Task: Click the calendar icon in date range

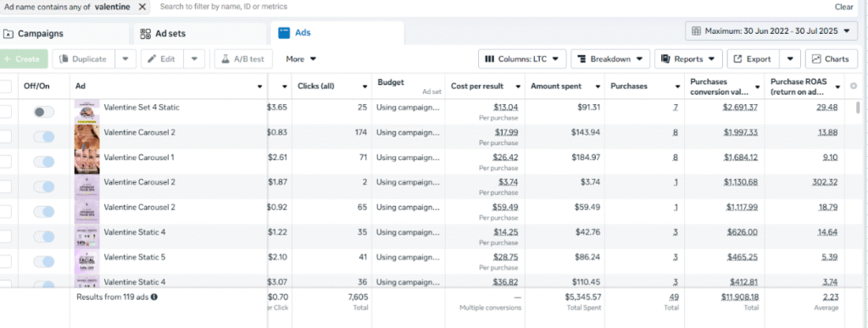Action: 697,31
